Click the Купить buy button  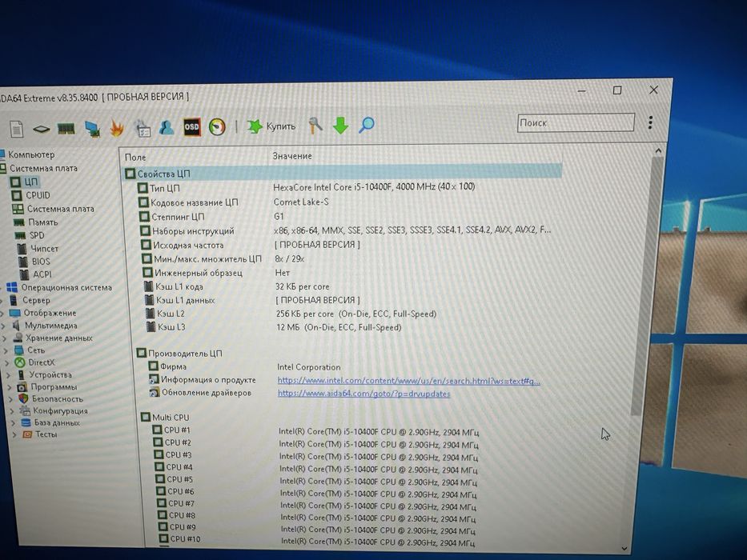tap(271, 126)
